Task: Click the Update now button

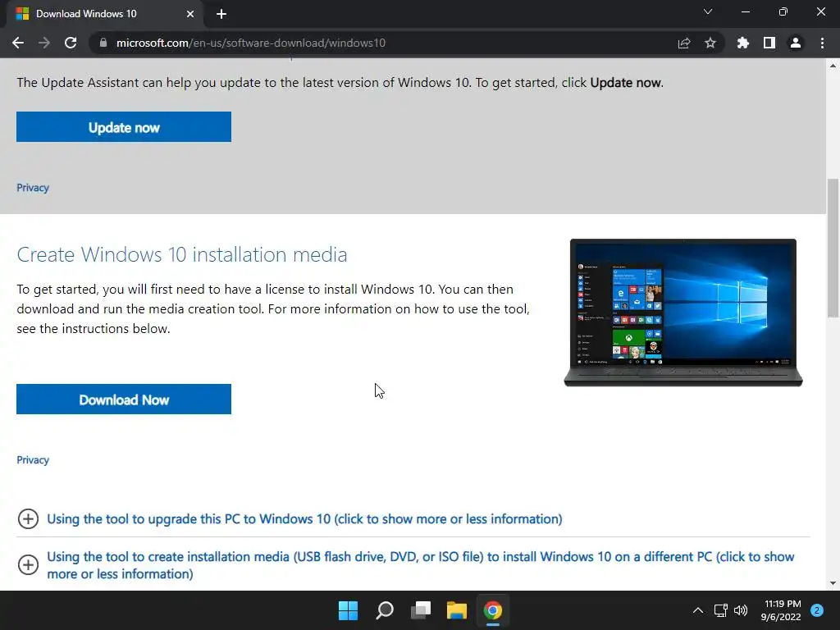Action: [124, 127]
